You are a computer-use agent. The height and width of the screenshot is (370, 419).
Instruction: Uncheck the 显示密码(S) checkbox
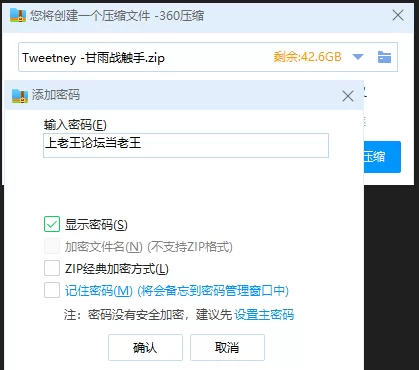tap(52, 224)
